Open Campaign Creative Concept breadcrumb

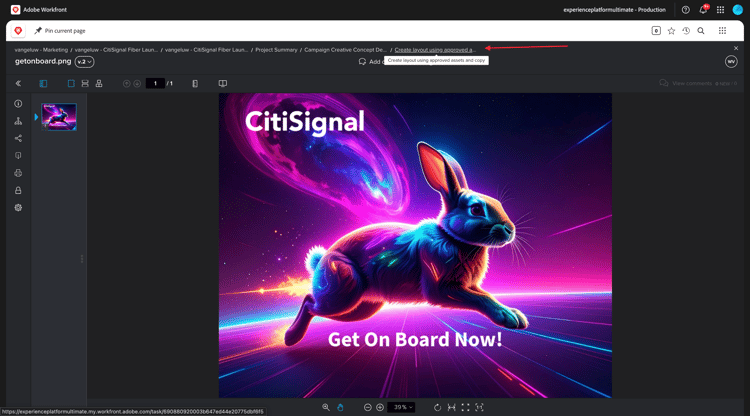pyautogui.click(x=345, y=50)
